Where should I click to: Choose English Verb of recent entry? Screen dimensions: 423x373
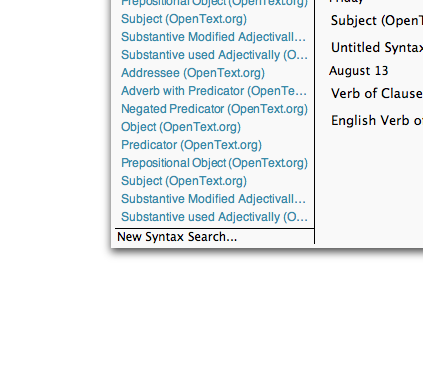pyautogui.click(x=377, y=120)
